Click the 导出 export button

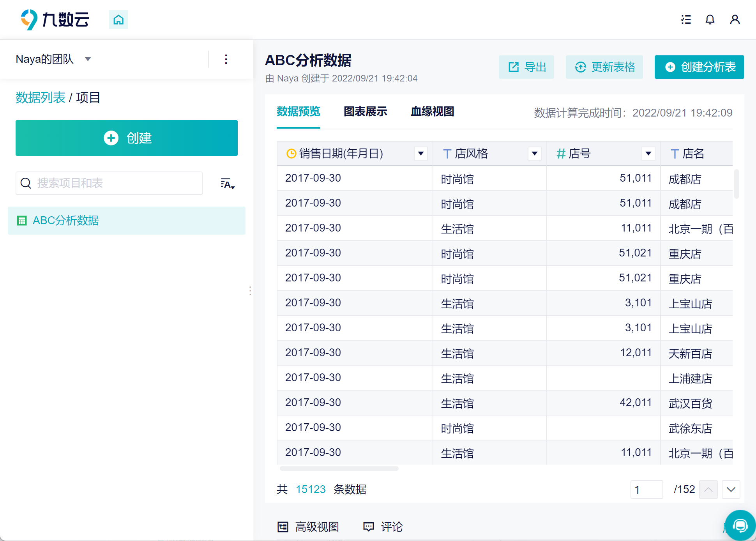(526, 67)
